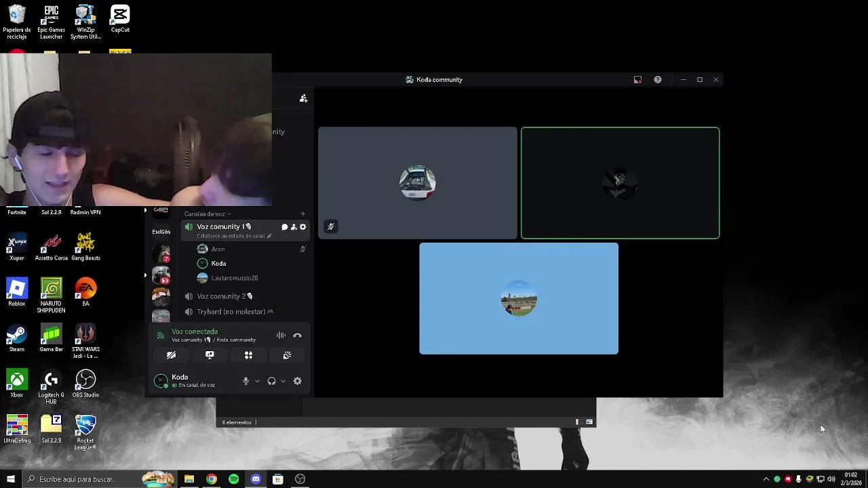Open Discord help icon
The width and height of the screenshot is (868, 488).
tap(657, 80)
